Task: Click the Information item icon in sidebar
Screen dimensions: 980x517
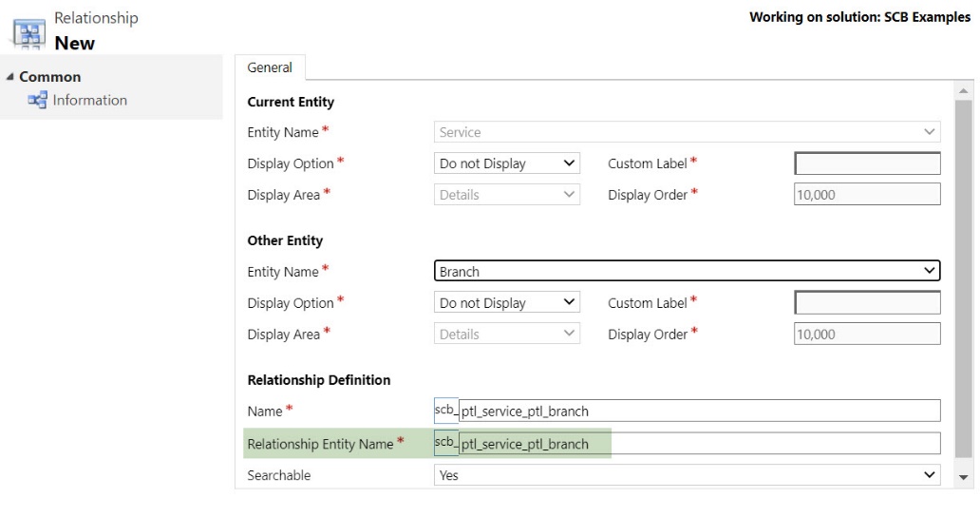Action: click(x=37, y=100)
